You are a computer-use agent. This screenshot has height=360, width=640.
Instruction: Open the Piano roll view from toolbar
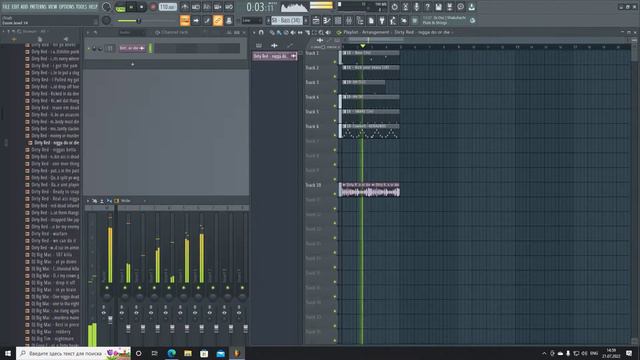pos(327,20)
